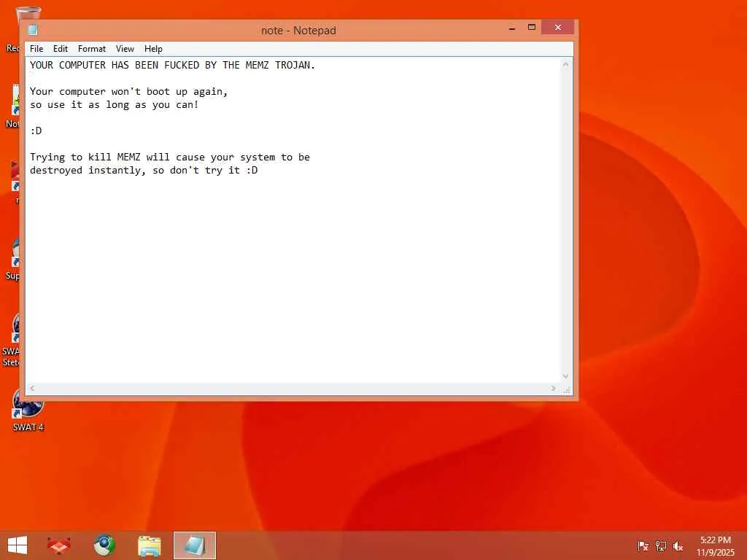Click the line starting "destroyed instantly"
This screenshot has height=560, width=747.
[144, 171]
